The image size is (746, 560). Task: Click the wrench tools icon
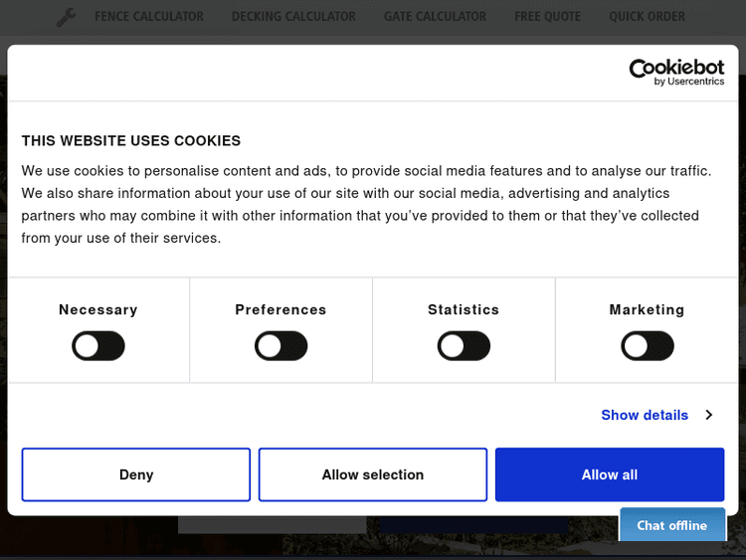pos(66,17)
